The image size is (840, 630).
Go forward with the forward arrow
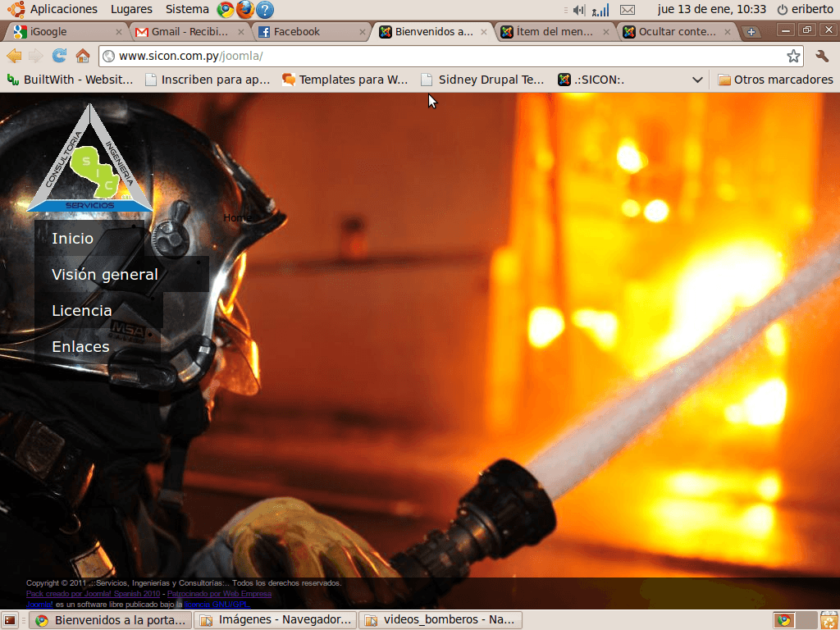coord(36,56)
